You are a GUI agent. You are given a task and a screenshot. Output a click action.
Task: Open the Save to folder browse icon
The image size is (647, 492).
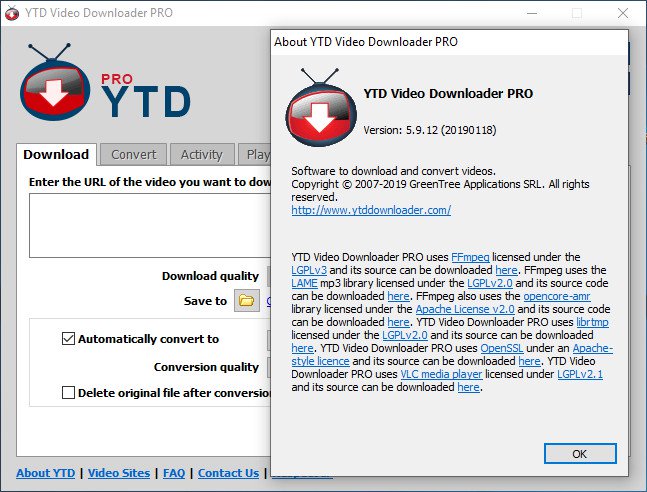(247, 300)
